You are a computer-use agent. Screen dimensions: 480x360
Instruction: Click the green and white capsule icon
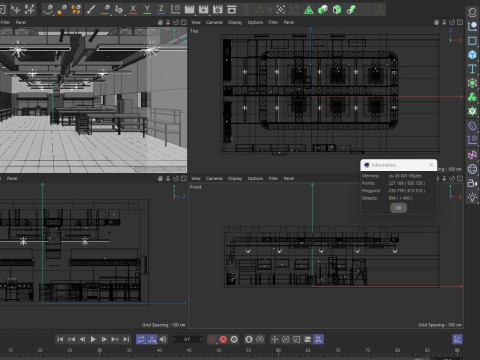point(323,10)
